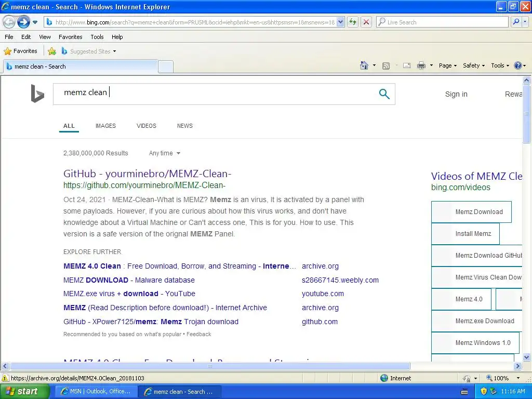Switch to the IMAGES results tab
Image resolution: width=532 pixels, height=399 pixels.
click(105, 126)
